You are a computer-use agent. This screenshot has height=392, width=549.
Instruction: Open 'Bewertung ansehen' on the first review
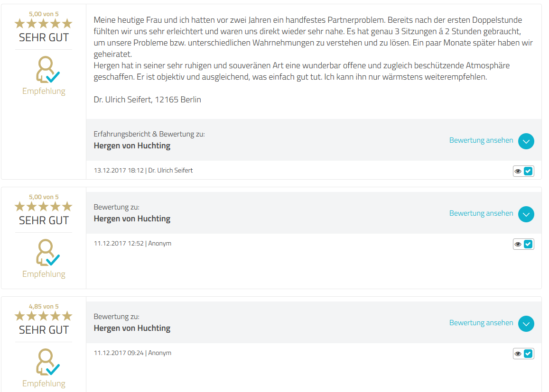pos(481,140)
